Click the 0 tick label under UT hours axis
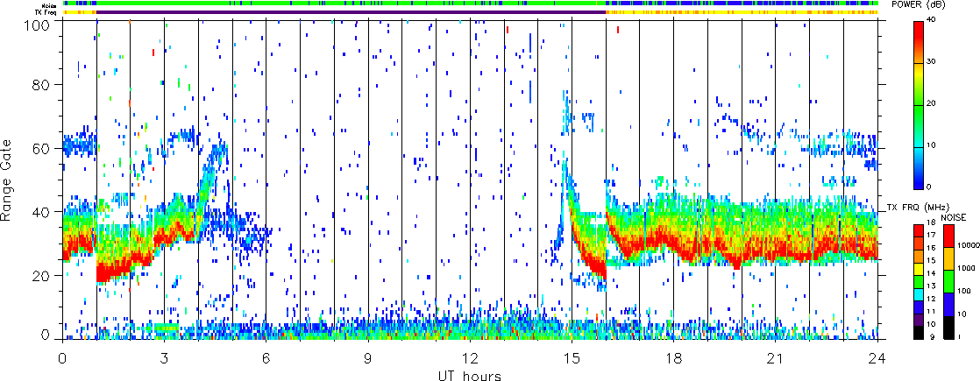Image resolution: width=980 pixels, height=381 pixels. coord(62,358)
